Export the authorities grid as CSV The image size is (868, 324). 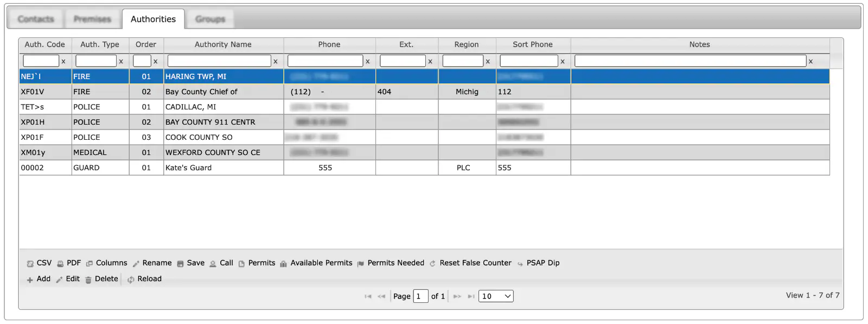point(39,263)
